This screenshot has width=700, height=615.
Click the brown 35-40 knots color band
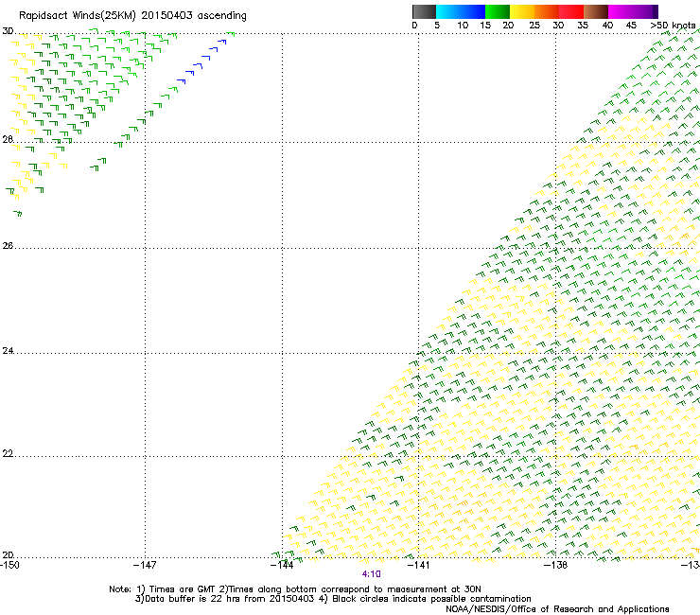click(596, 11)
